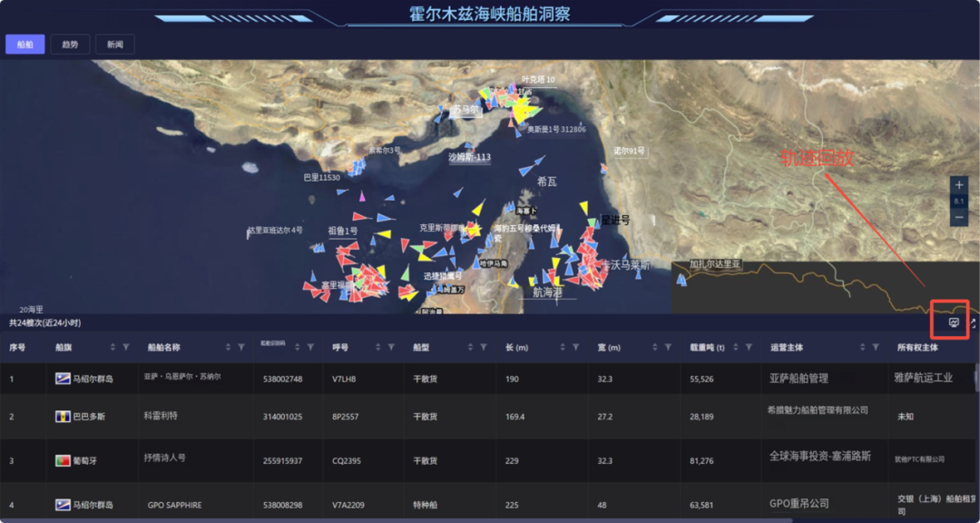Click the fullscreen expand icon beside track playback
Viewport: 980px width, 523px height.
(973, 322)
